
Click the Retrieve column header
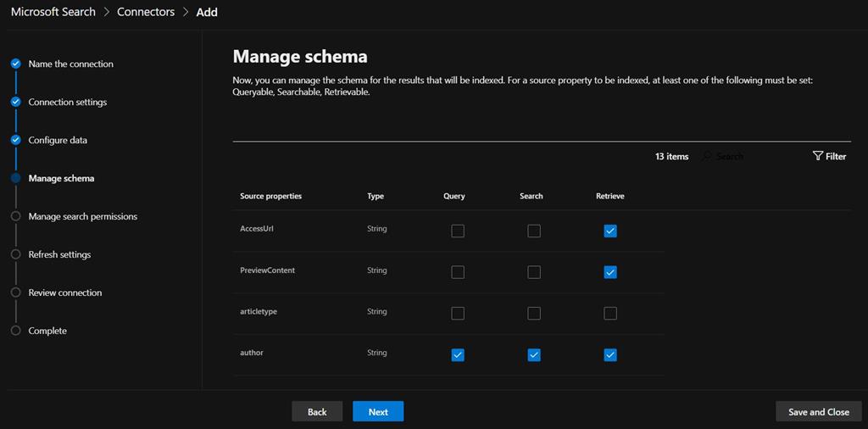[610, 196]
